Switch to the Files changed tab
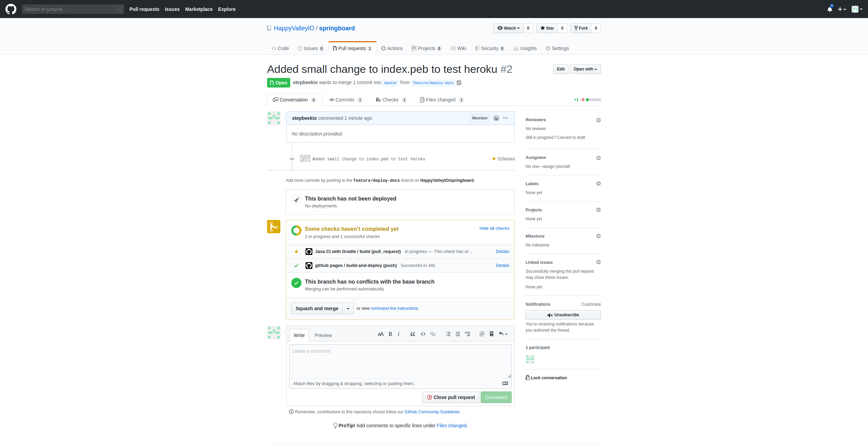 (442, 100)
